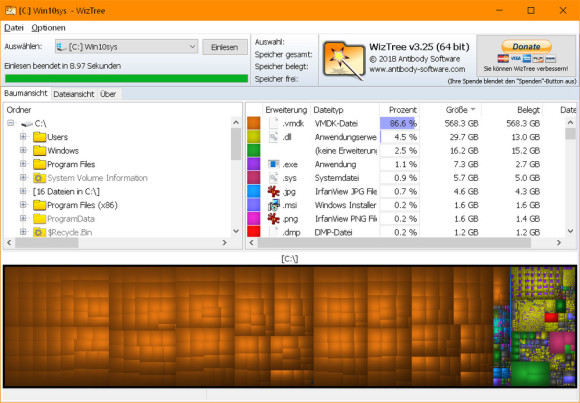Screen dimensions: 580x403
Task: Sort by the Größe column header
Action: [451, 110]
